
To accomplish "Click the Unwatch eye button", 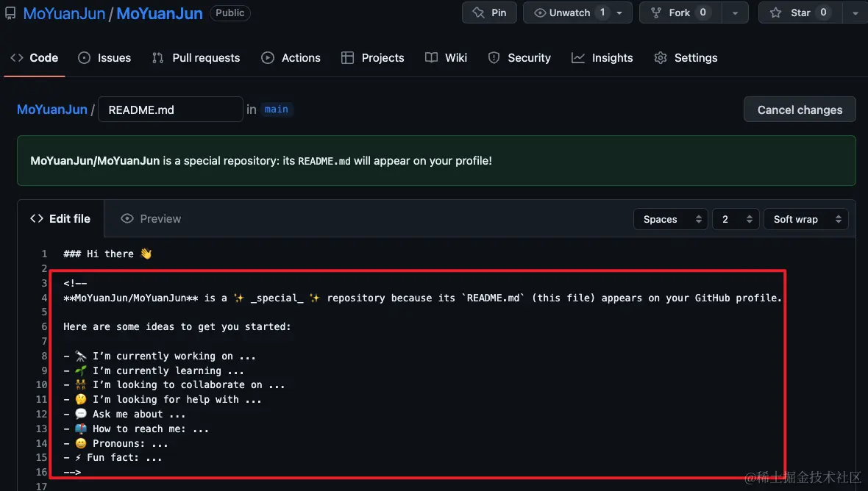I will tap(563, 12).
